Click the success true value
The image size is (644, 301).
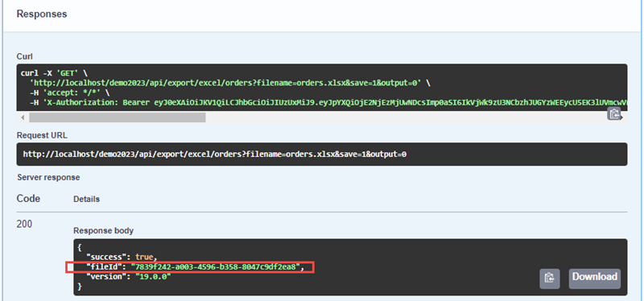click(144, 258)
